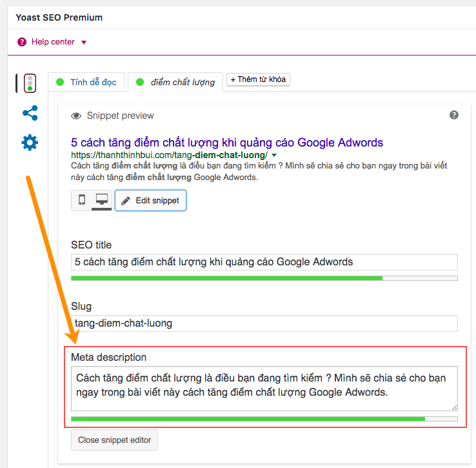Switch to the Tính dễ đọc tab

(86, 82)
